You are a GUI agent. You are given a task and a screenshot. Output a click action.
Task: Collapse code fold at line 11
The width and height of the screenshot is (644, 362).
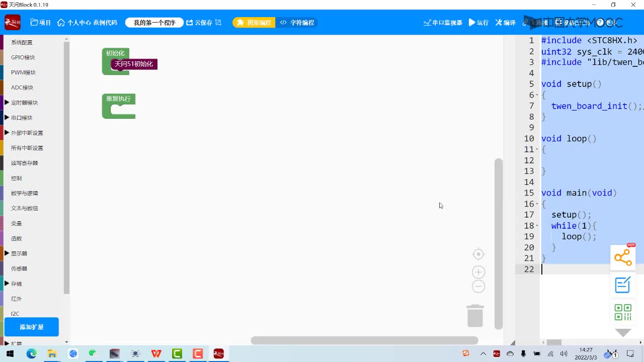click(x=537, y=149)
